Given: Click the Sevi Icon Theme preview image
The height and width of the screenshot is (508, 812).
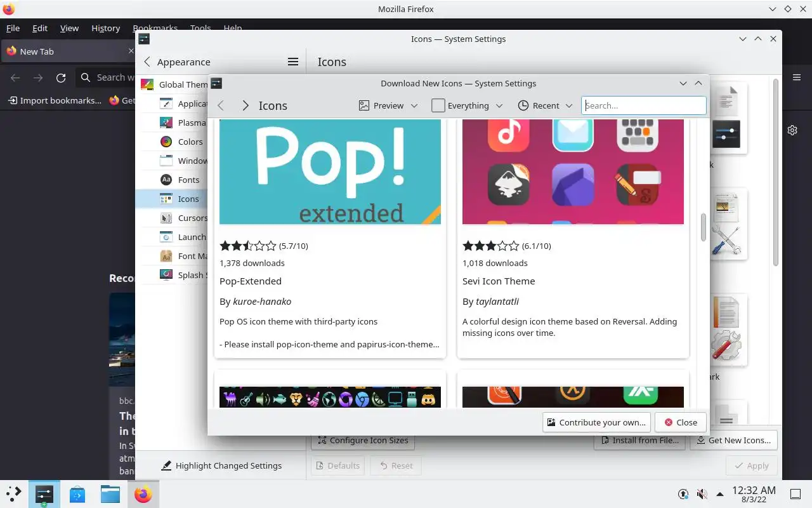Looking at the screenshot, I should point(573,171).
